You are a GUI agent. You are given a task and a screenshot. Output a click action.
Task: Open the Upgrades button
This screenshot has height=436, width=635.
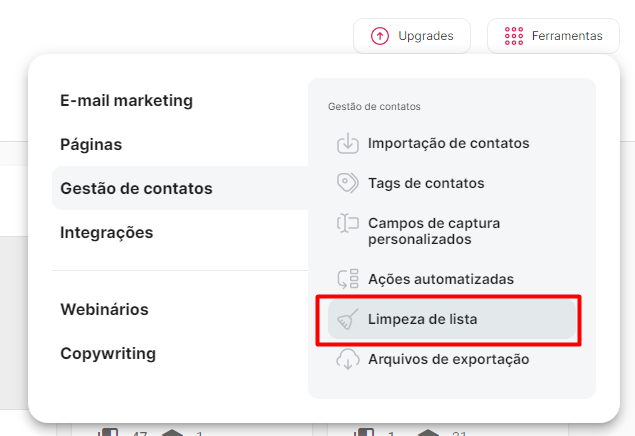pyautogui.click(x=411, y=36)
